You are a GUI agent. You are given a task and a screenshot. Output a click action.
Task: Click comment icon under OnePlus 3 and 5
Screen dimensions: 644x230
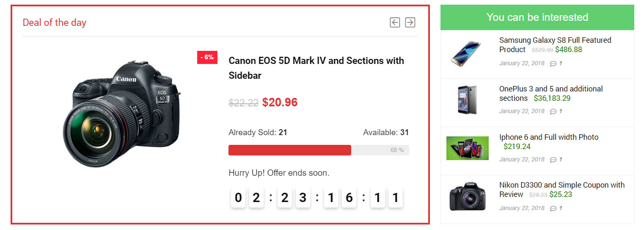pos(553,111)
